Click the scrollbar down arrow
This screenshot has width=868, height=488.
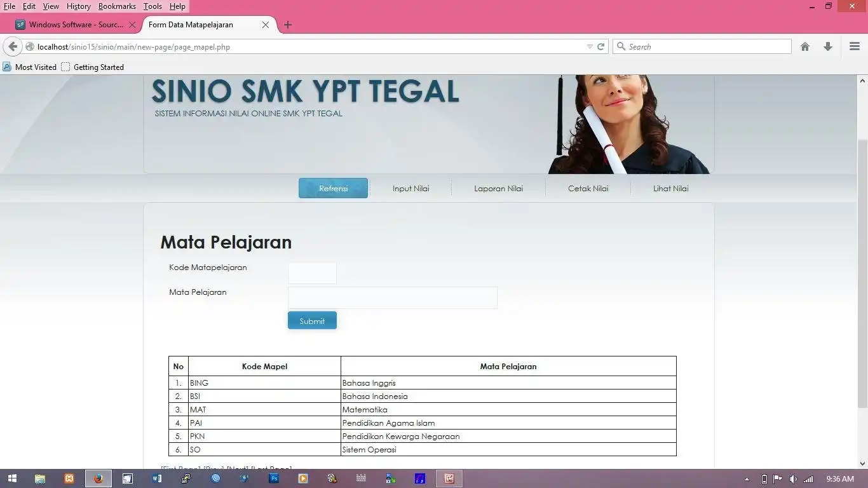[862, 463]
